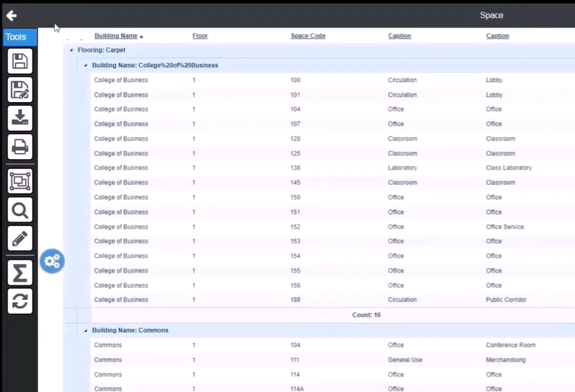Click the General Use caption cell
The height and width of the screenshot is (392, 575).
pos(405,360)
